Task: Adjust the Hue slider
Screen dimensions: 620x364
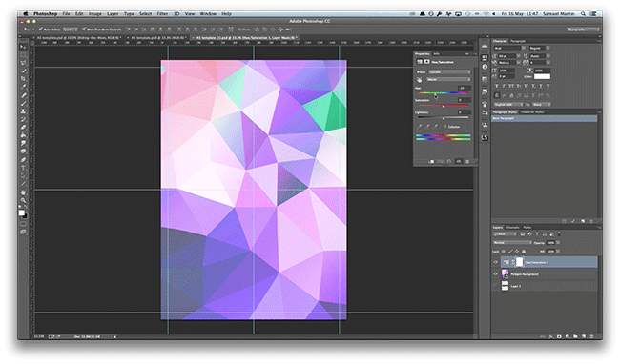Action: (x=435, y=93)
